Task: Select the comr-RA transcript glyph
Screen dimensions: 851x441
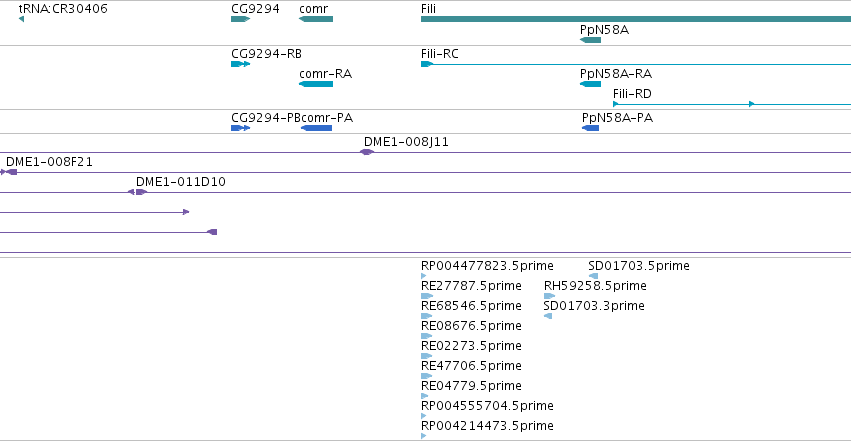Action: 316,84
